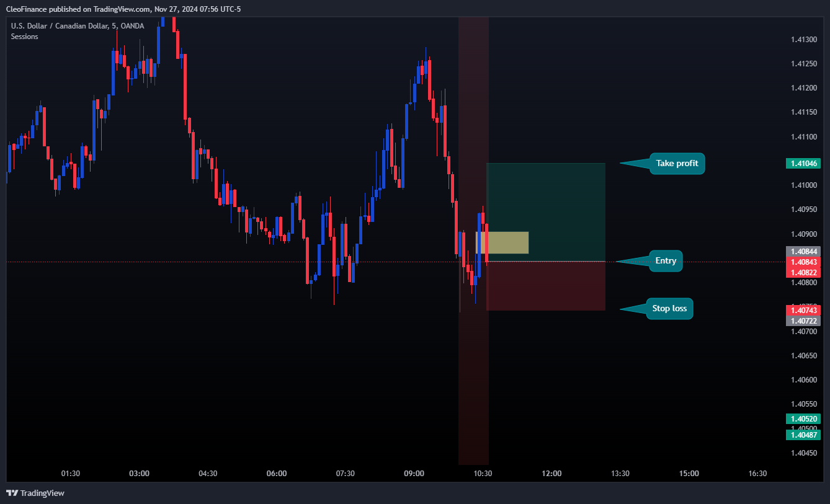
Task: Click the red stop-loss zone of the position
Action: [546, 286]
